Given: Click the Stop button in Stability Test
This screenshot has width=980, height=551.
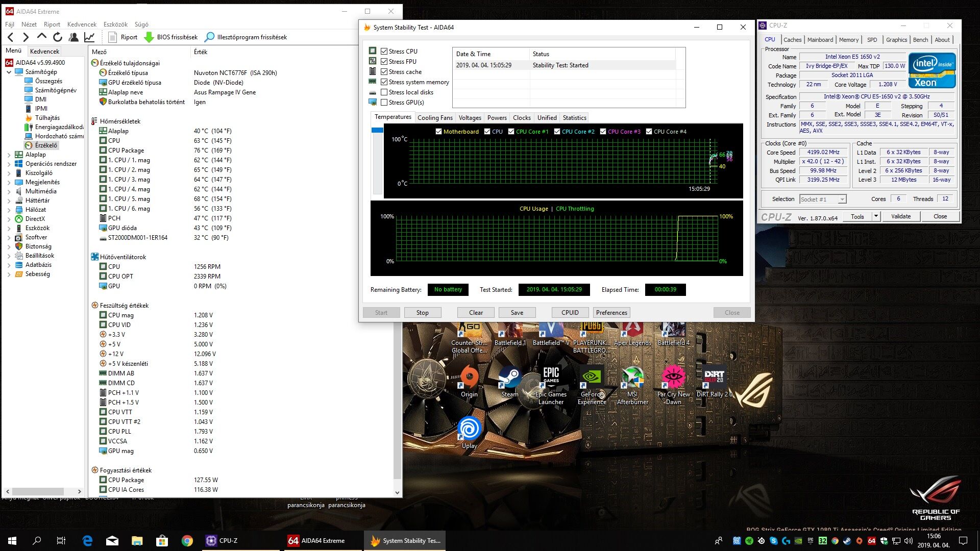Looking at the screenshot, I should click(422, 312).
